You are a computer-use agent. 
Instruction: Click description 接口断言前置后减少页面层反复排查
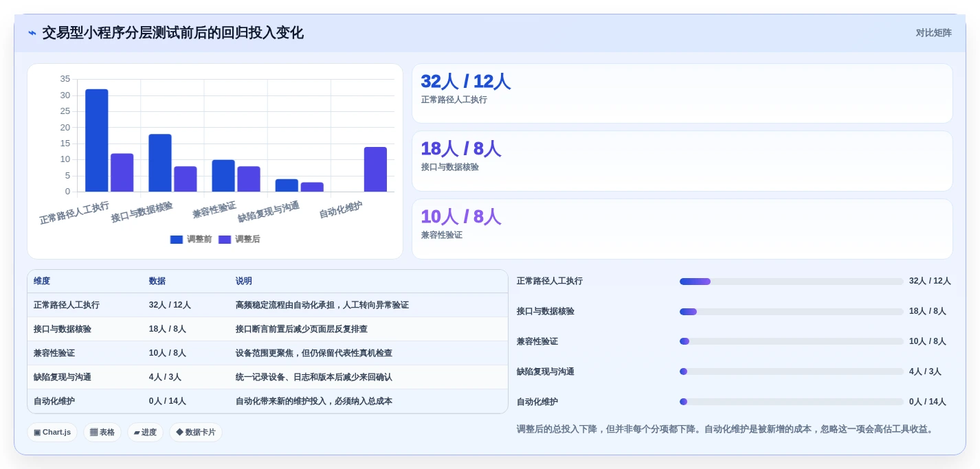click(x=302, y=329)
